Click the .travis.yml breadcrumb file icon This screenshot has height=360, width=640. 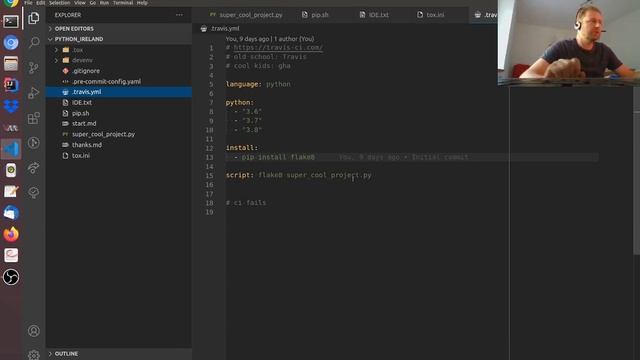[204, 29]
